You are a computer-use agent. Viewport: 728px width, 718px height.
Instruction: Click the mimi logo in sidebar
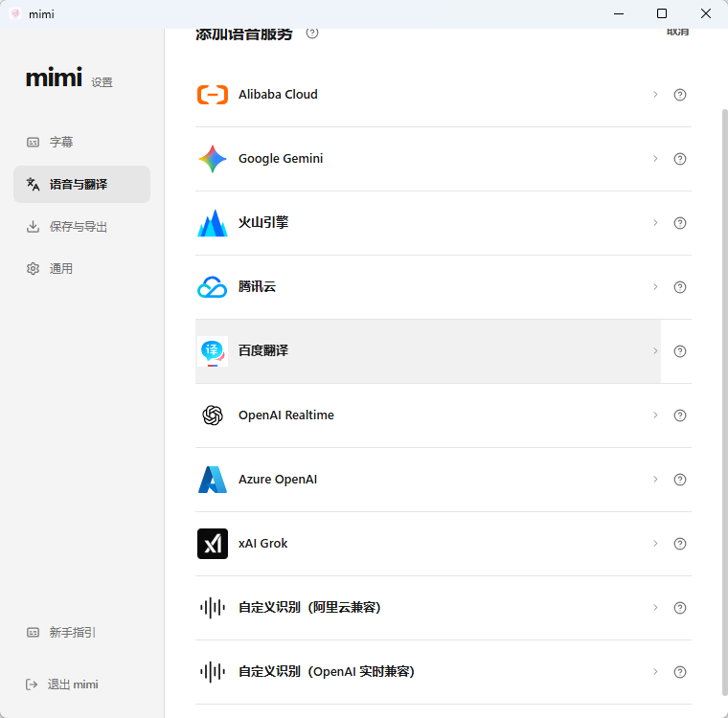54,78
